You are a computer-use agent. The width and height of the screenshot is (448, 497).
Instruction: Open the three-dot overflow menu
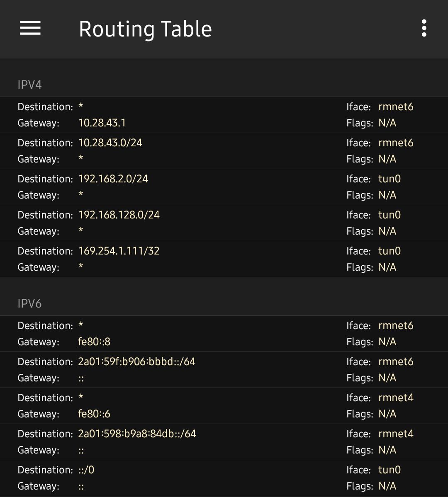click(424, 28)
